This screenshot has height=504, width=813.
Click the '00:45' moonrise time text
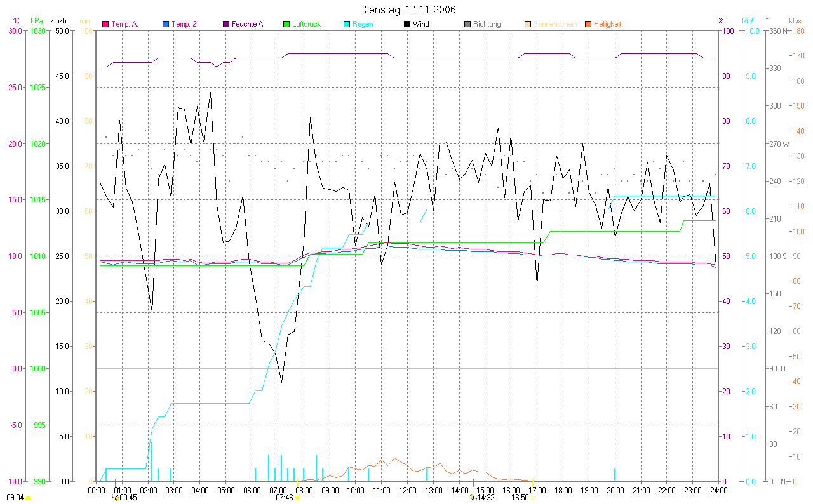click(x=128, y=498)
